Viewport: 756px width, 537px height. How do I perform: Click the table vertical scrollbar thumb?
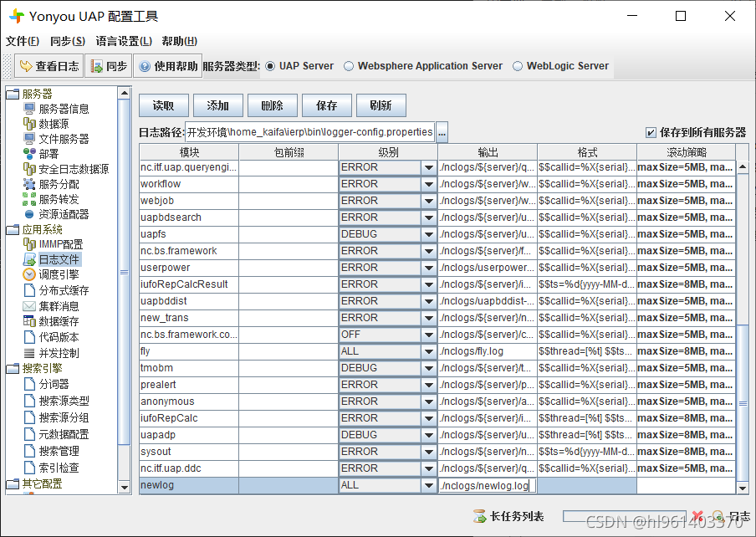pos(743,402)
